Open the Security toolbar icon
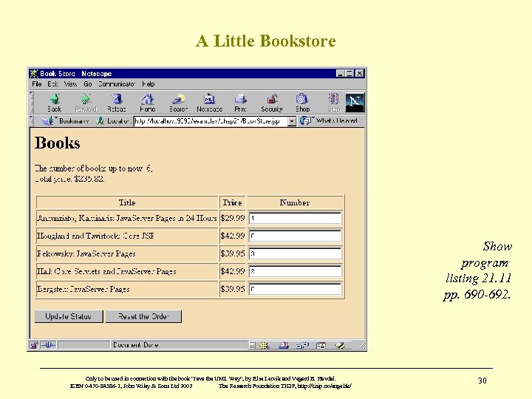The image size is (532, 399). tap(272, 99)
